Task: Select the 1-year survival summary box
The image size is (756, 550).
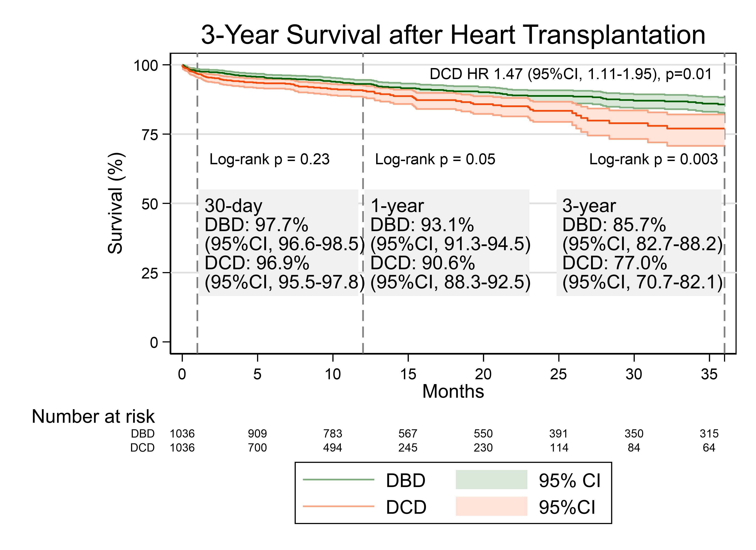Action: [447, 243]
